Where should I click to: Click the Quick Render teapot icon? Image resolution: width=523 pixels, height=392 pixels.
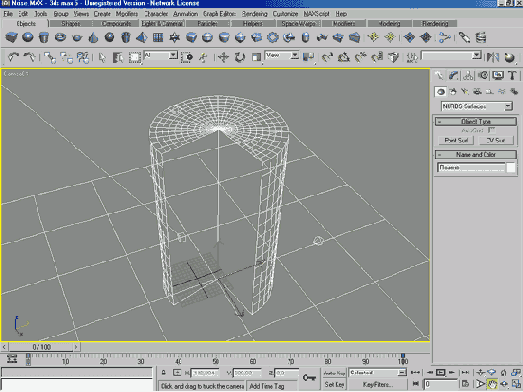click(x=509, y=57)
